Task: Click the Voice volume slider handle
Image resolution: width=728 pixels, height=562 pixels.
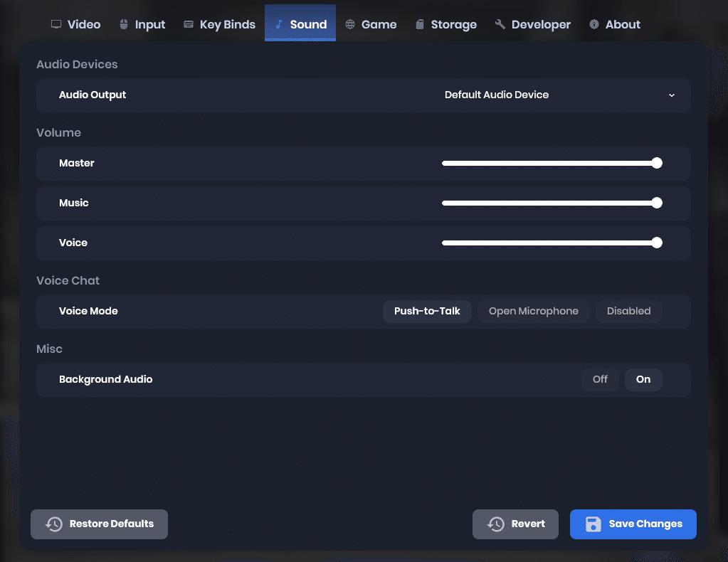Action: coord(657,243)
